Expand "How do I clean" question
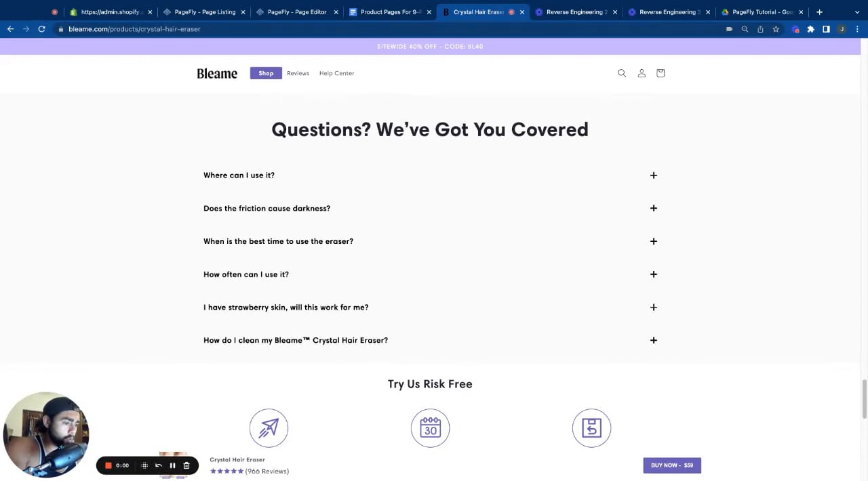This screenshot has height=481, width=868. pos(430,340)
